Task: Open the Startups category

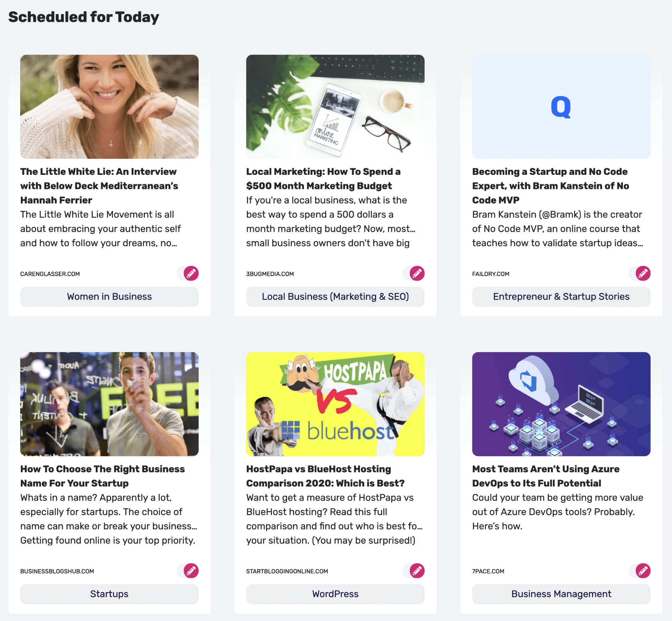Action: click(109, 594)
